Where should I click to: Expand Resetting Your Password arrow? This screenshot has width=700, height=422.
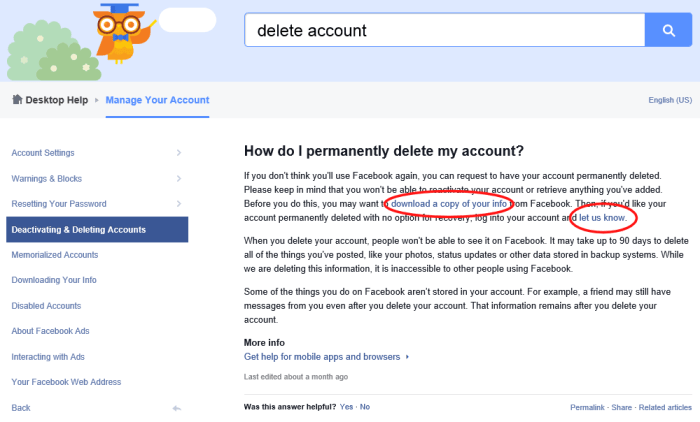click(x=178, y=204)
